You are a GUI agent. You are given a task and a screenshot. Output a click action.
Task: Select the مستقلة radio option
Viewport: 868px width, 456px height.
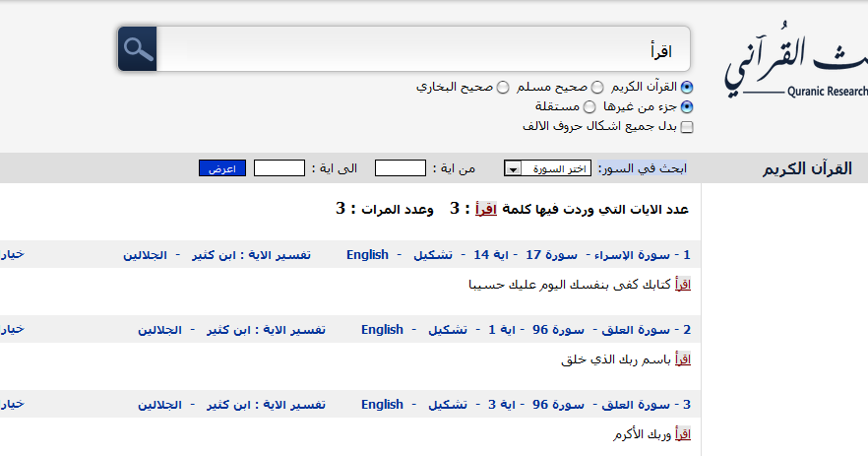[589, 107]
